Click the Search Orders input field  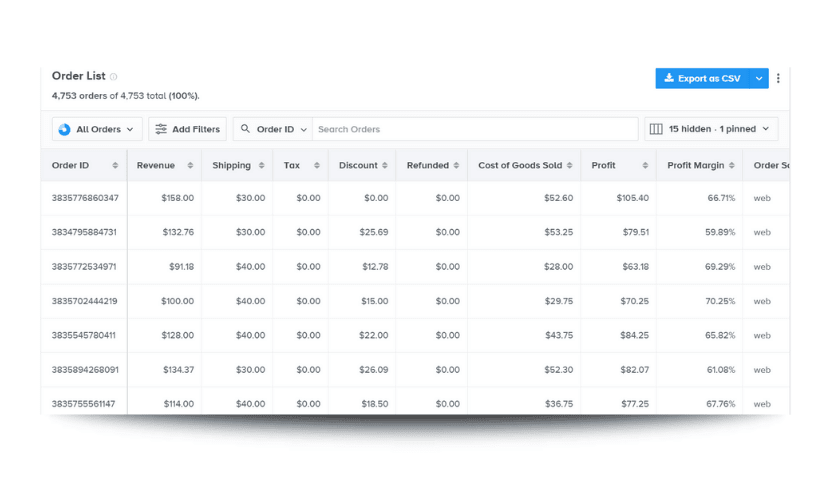[x=475, y=129]
